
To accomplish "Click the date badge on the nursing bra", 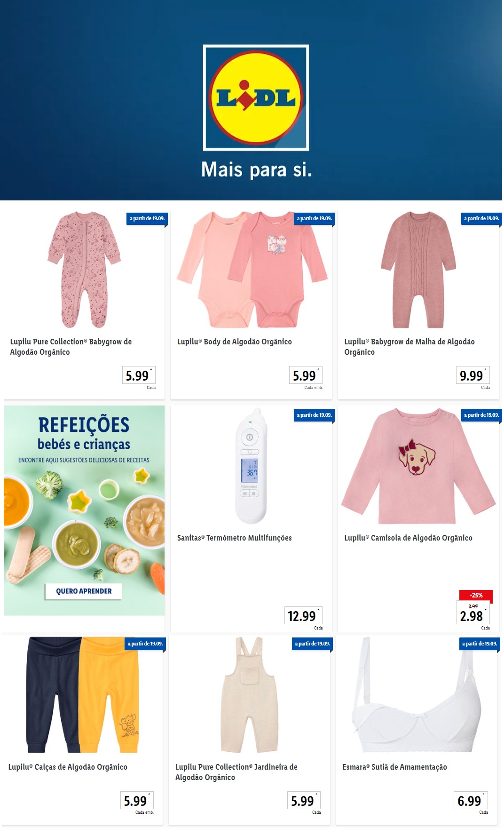I will tap(480, 644).
